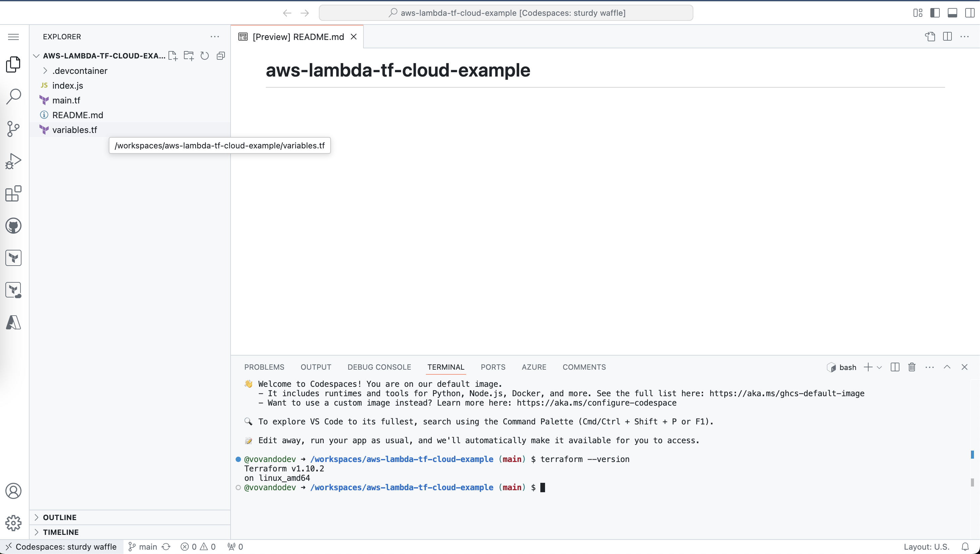Toggle the primary side bar visibility
This screenshot has width=980, height=554.
click(935, 13)
